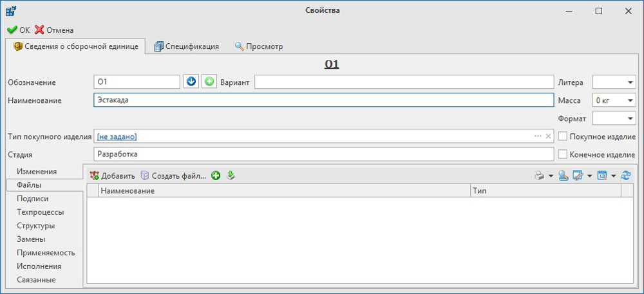
Task: Open the Просмотр tab
Action: [x=258, y=46]
